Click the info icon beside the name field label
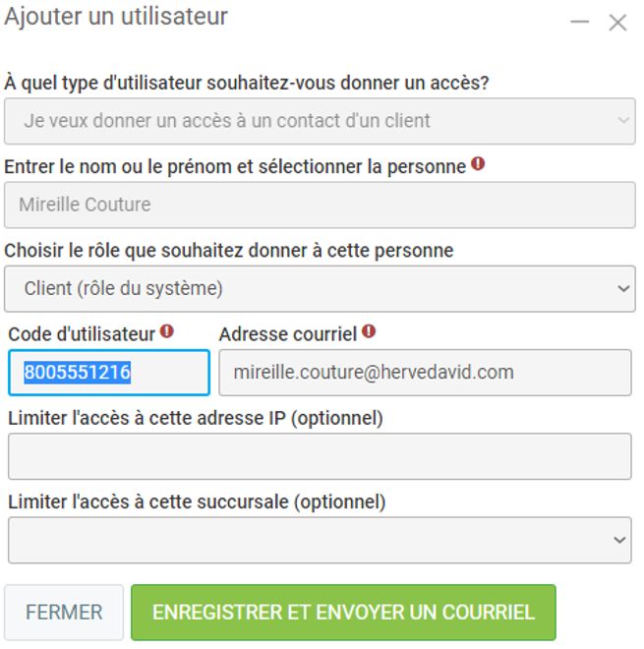 click(478, 165)
